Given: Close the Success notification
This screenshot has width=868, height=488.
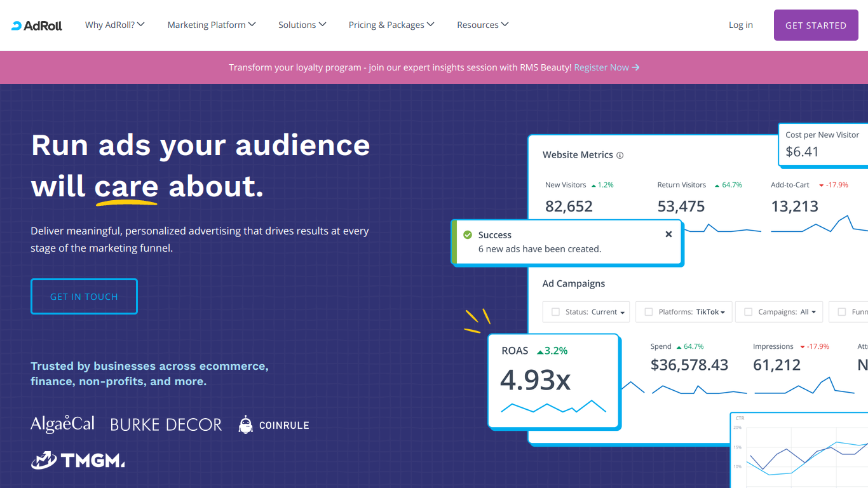Looking at the screenshot, I should point(668,234).
